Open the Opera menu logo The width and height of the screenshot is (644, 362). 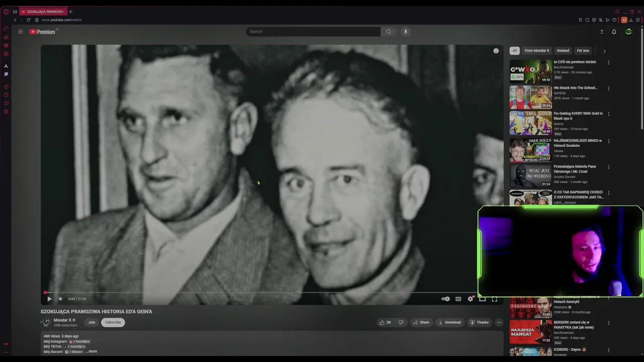pyautogui.click(x=6, y=12)
